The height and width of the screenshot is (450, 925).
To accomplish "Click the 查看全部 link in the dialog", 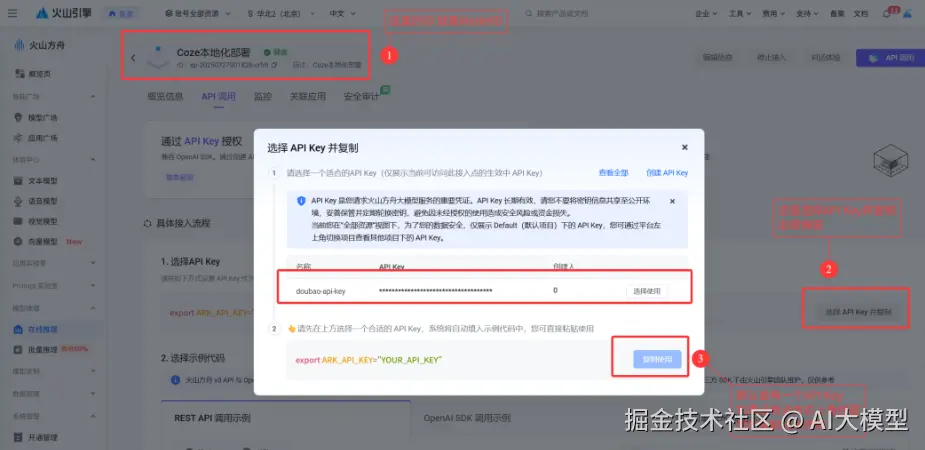I will [x=614, y=173].
